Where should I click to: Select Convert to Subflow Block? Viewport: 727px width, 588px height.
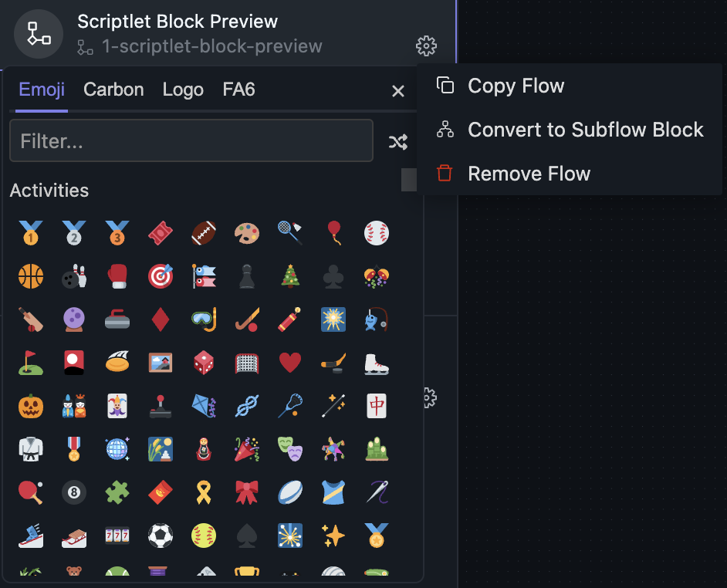click(x=585, y=130)
